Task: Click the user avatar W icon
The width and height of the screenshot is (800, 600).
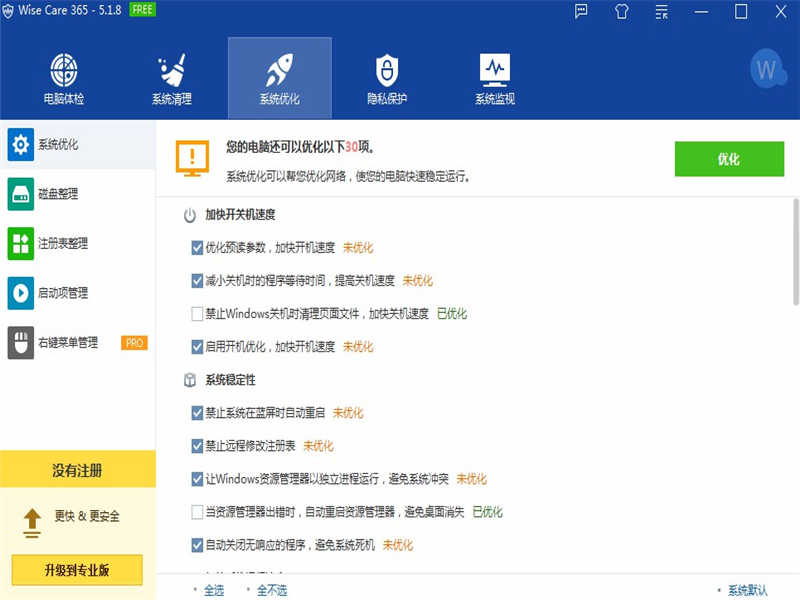Action: (x=767, y=69)
